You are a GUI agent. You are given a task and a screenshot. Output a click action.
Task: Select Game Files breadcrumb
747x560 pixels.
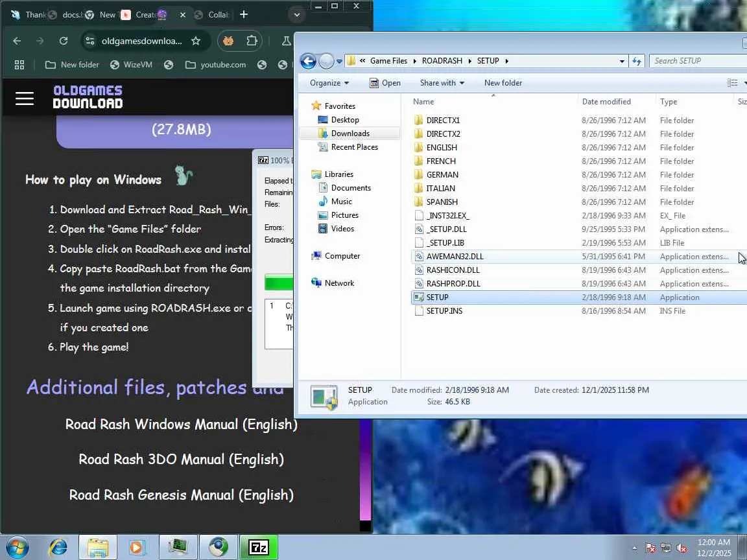coord(389,61)
